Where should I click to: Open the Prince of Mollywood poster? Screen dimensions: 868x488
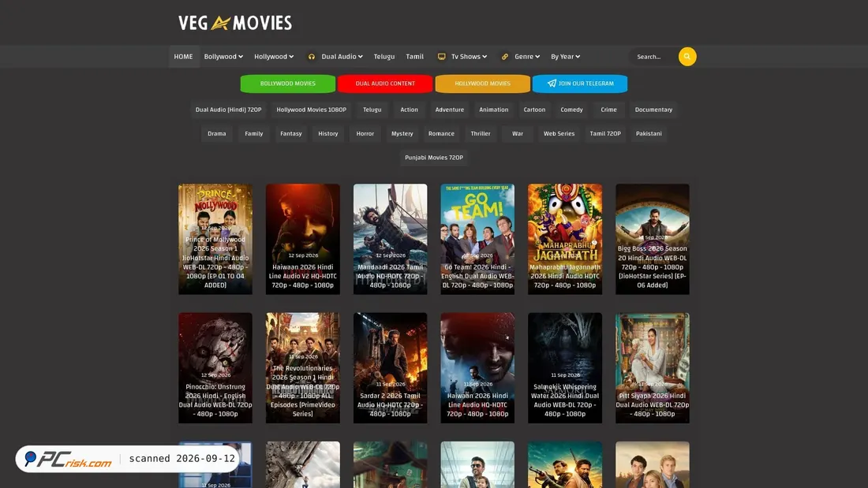215,239
